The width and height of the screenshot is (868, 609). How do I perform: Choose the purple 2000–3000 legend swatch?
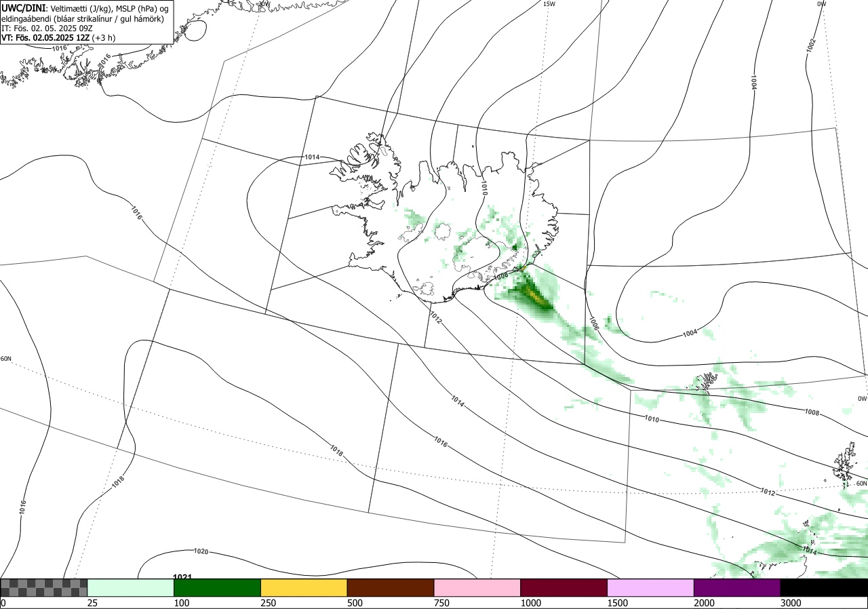[737, 587]
